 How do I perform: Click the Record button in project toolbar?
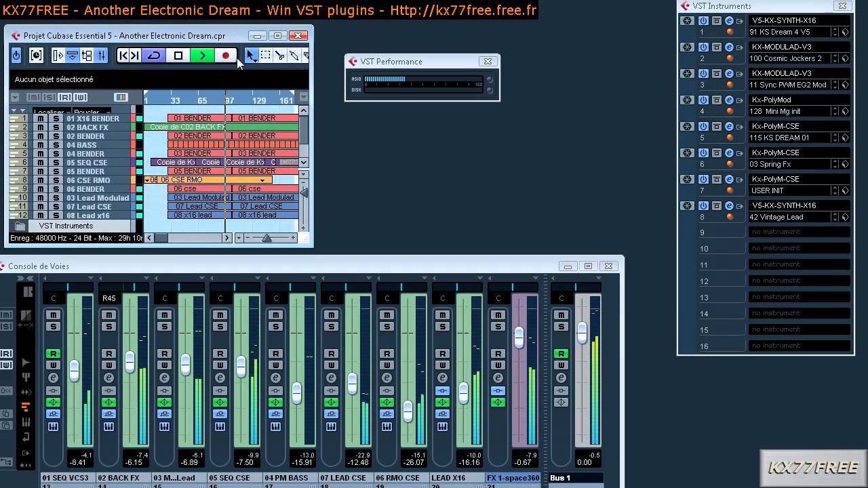[226, 56]
